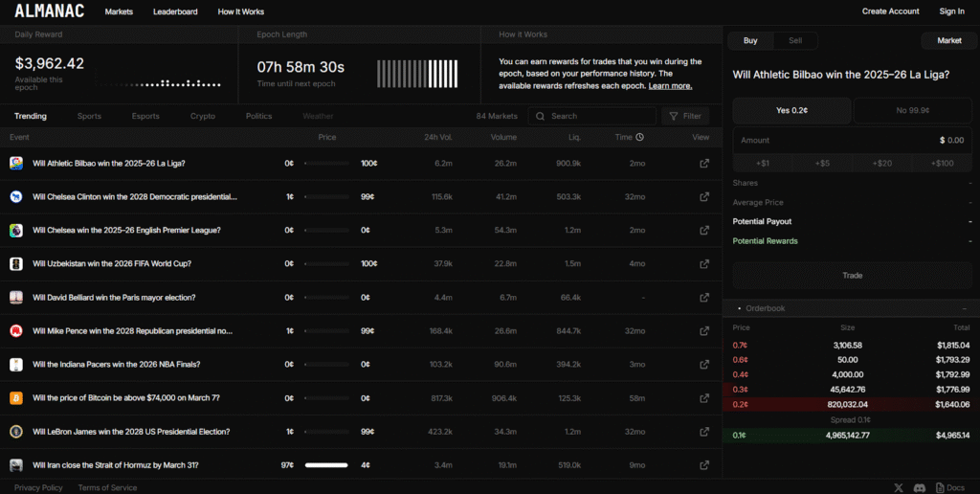This screenshot has height=494, width=980.
Task: Open the Discord icon in the footer
Action: [919, 487]
